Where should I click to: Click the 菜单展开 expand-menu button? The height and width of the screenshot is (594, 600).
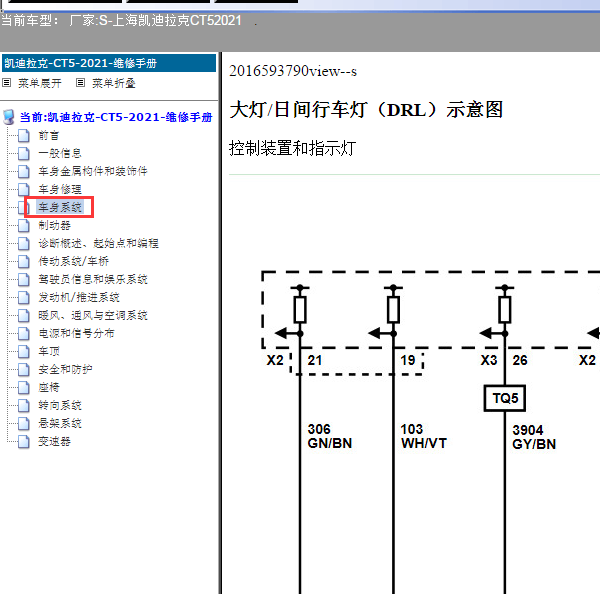[x=39, y=83]
